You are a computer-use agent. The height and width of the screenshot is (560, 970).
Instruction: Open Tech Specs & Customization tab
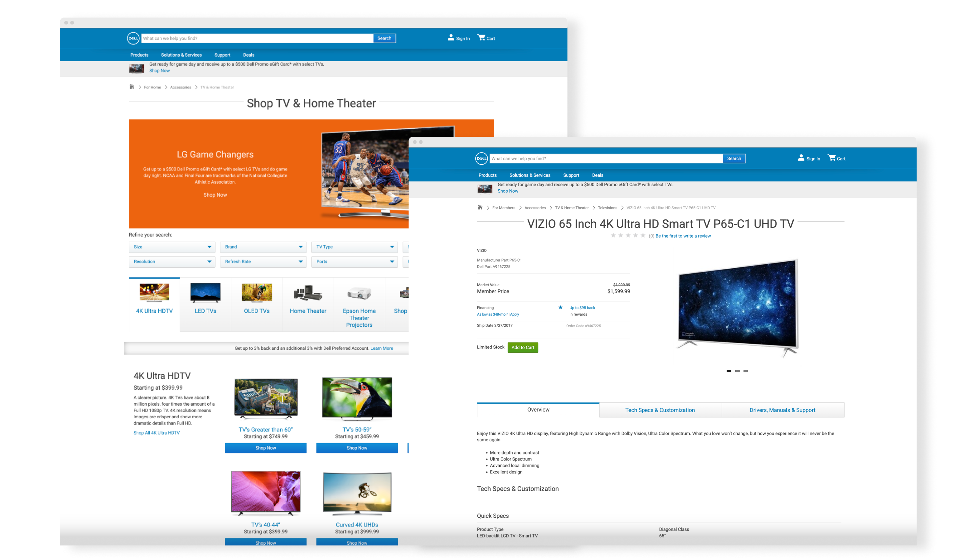click(660, 410)
